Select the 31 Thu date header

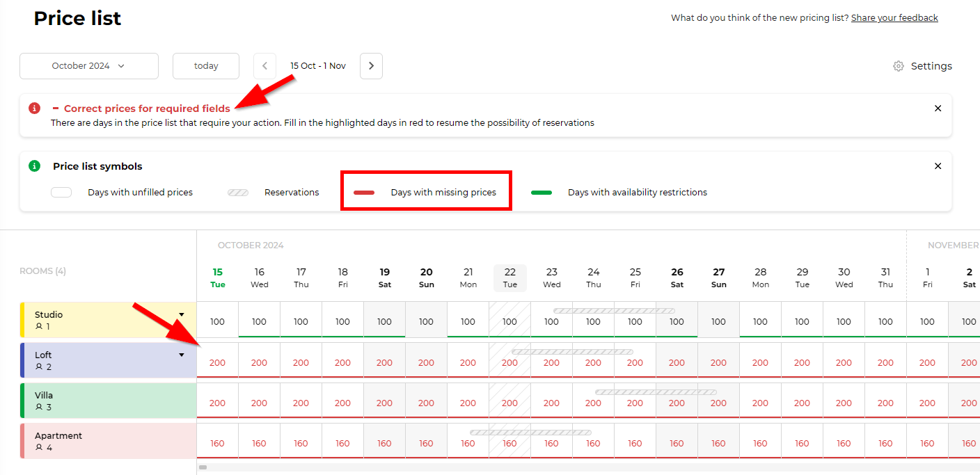886,277
